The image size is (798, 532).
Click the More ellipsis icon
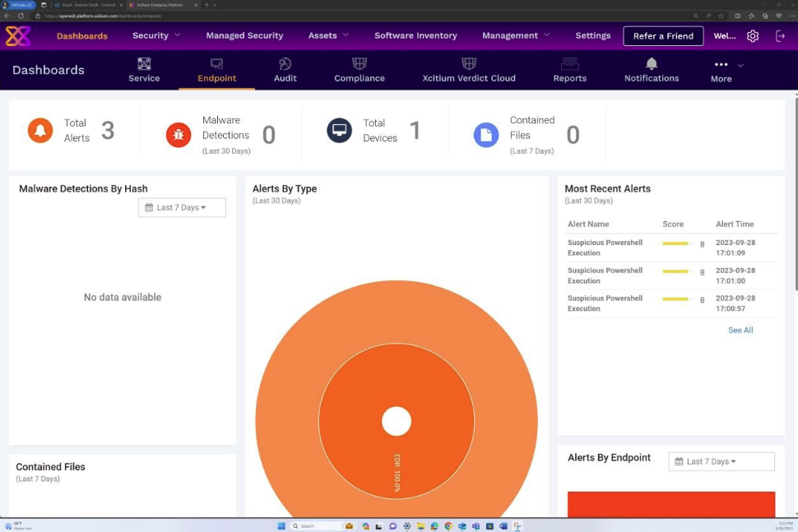[721, 65]
